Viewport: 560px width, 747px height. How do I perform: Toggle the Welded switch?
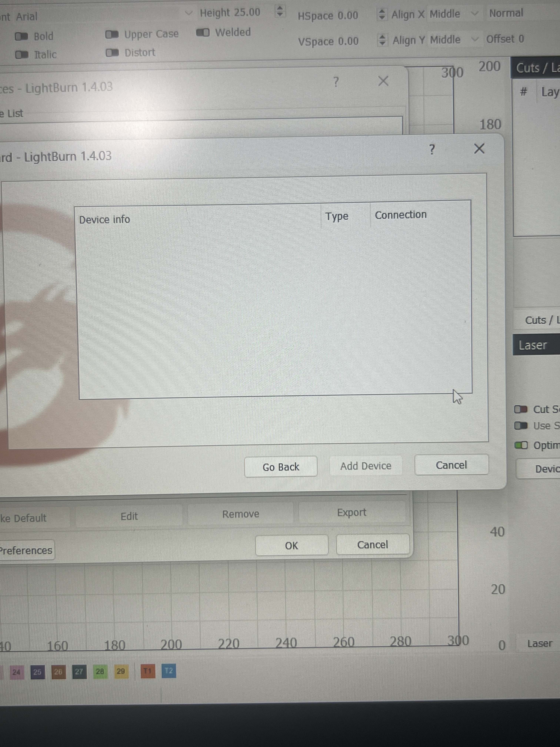tap(203, 32)
